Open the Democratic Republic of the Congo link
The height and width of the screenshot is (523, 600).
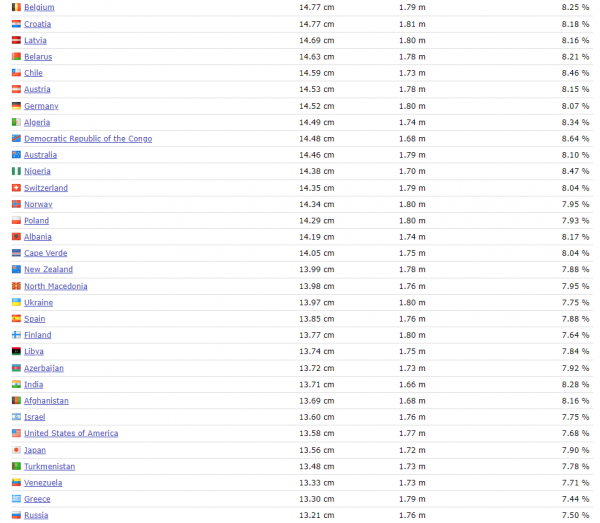tap(88, 139)
